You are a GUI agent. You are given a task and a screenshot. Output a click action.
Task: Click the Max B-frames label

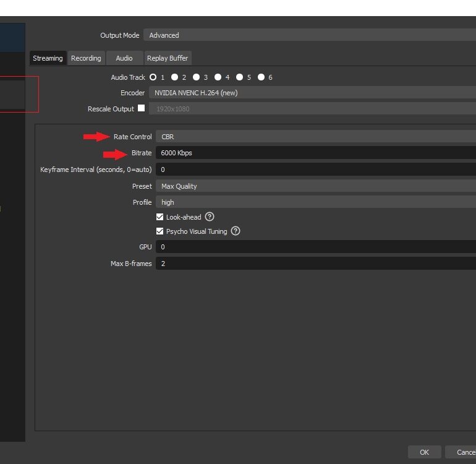point(131,264)
